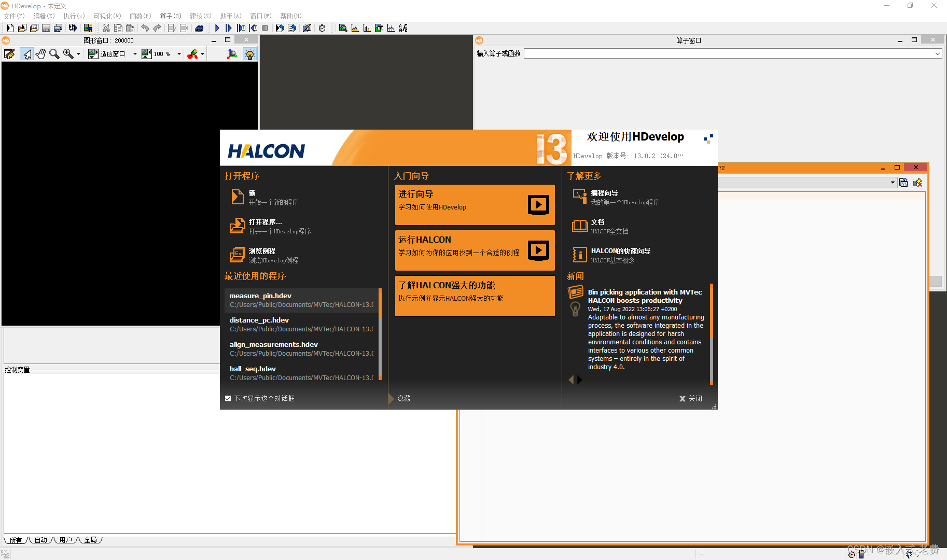
Task: Select the Pan tool in graphics window
Action: tap(41, 54)
